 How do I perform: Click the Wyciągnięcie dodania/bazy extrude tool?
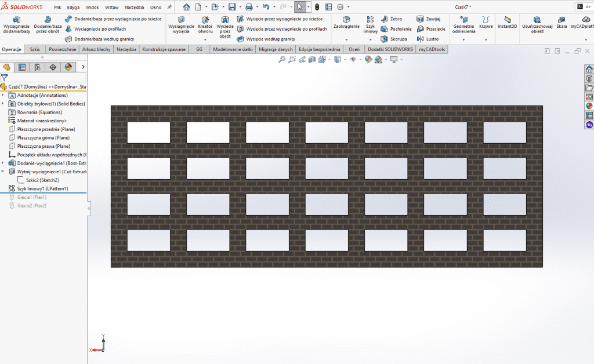(16, 26)
